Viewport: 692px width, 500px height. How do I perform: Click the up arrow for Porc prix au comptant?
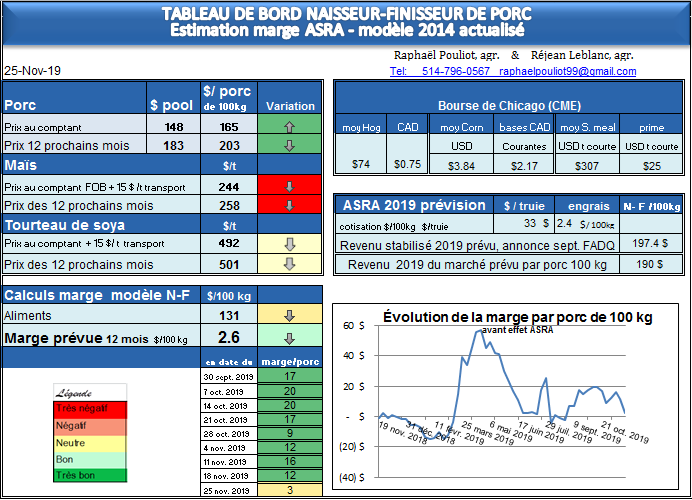coord(290,127)
